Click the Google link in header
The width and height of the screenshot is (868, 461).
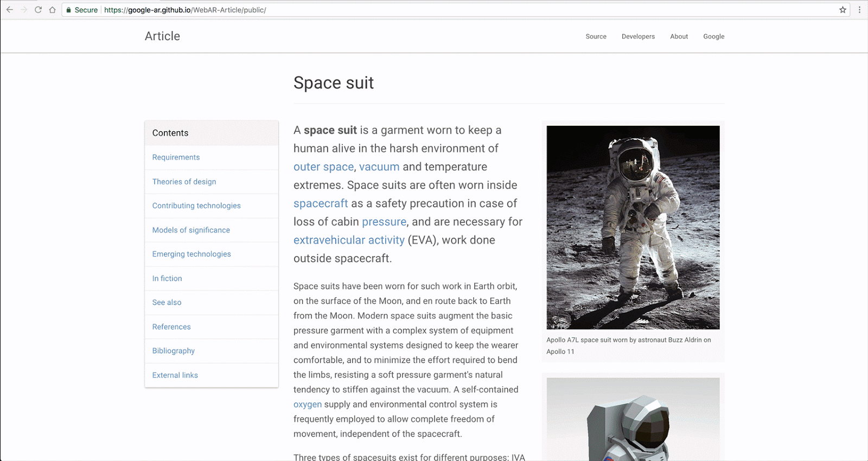(713, 36)
